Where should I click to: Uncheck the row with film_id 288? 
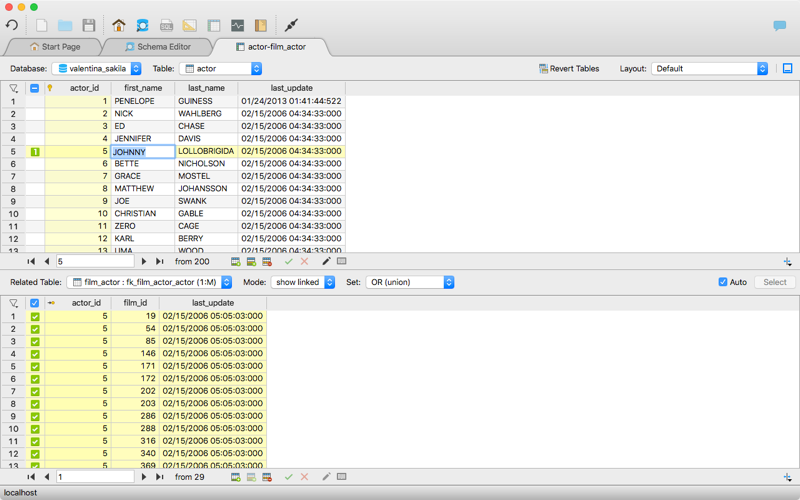(35, 429)
